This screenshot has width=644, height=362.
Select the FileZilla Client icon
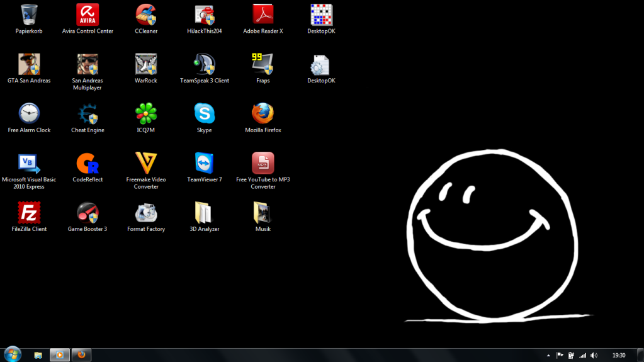point(29,213)
